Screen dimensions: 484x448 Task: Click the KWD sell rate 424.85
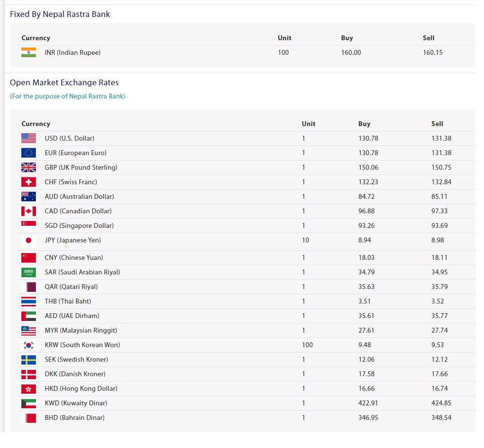coord(441,403)
